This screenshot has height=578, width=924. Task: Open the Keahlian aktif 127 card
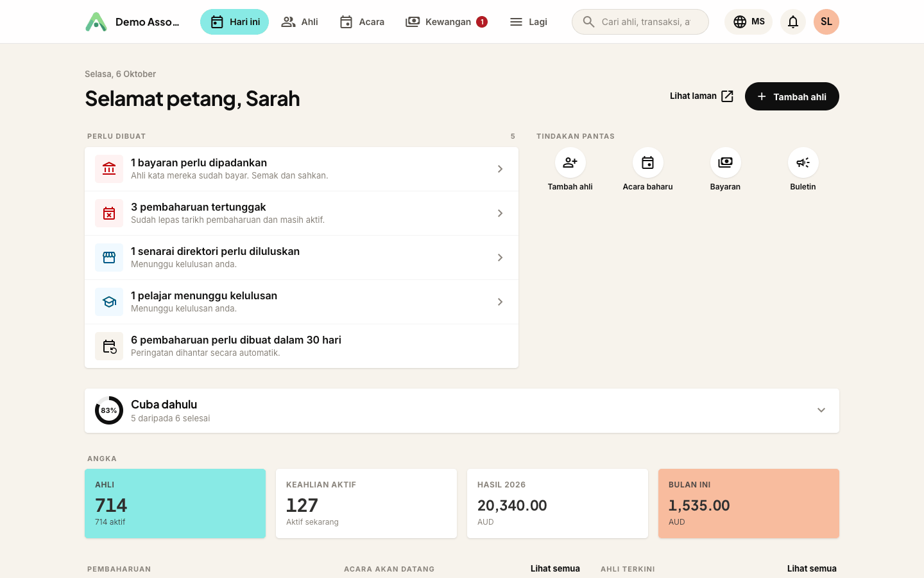366,504
